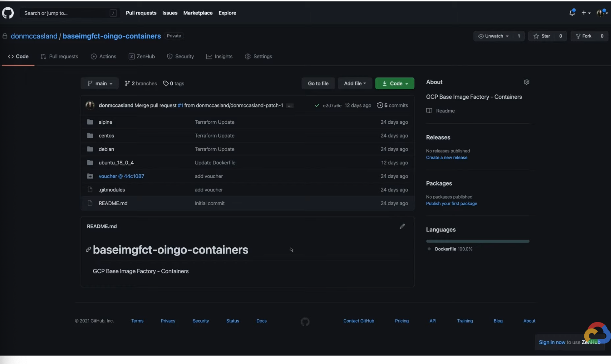Expand the Unwatch dropdown

point(493,36)
